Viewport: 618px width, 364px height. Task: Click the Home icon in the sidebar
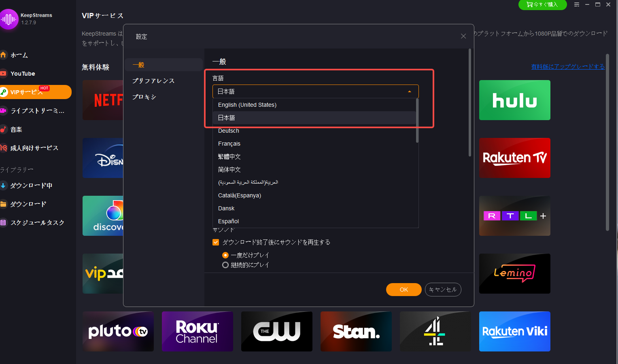coord(4,55)
